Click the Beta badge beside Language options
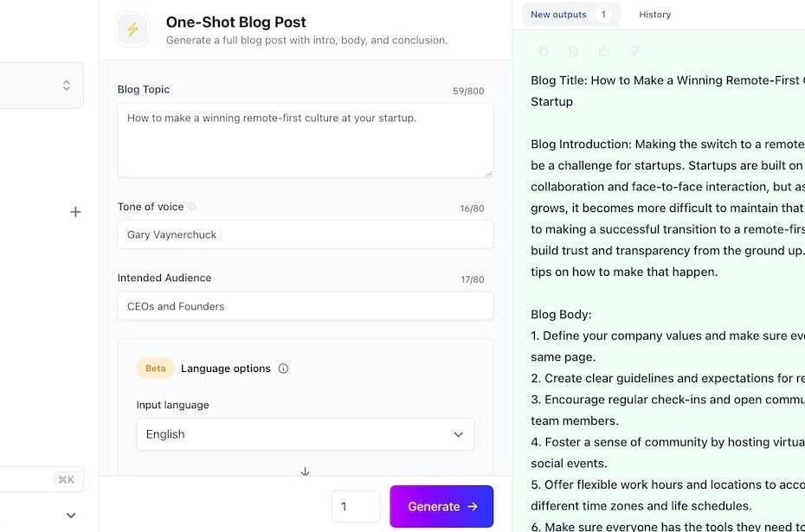The image size is (805, 532). pyautogui.click(x=156, y=369)
